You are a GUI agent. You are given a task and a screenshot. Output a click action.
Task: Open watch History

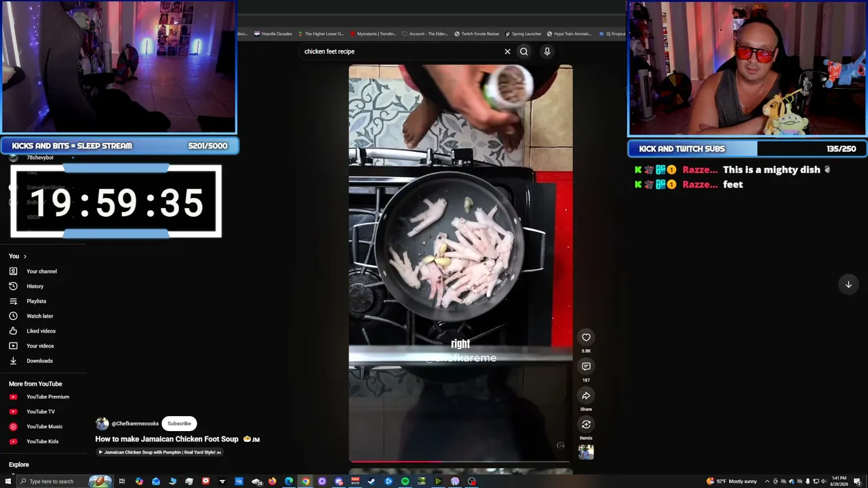coord(35,286)
